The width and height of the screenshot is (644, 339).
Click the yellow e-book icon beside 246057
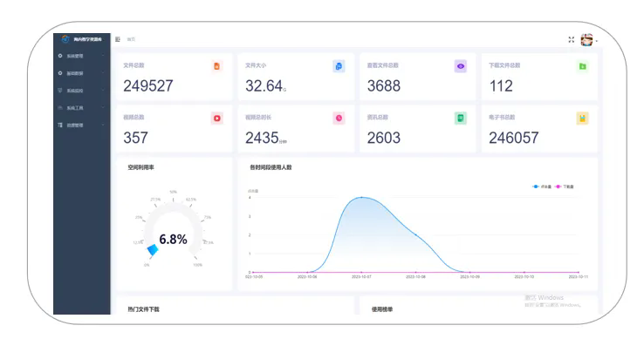coord(582,119)
